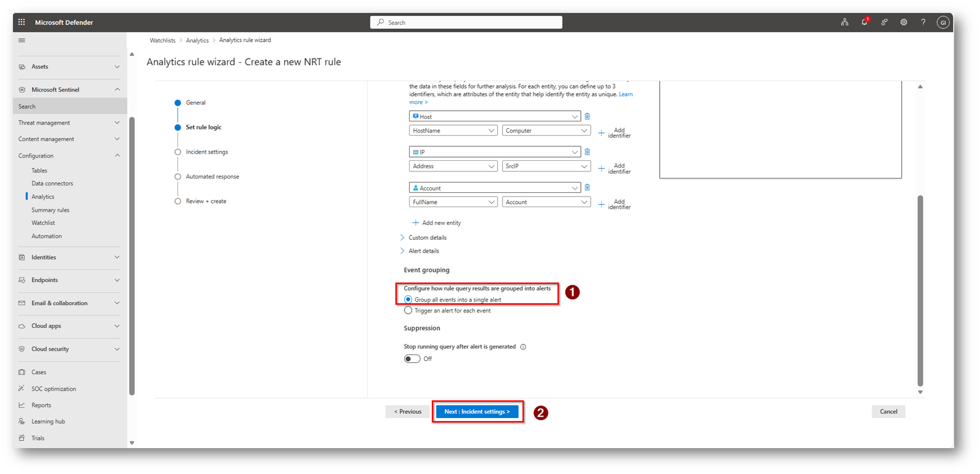Open the settings gear icon

click(904, 22)
